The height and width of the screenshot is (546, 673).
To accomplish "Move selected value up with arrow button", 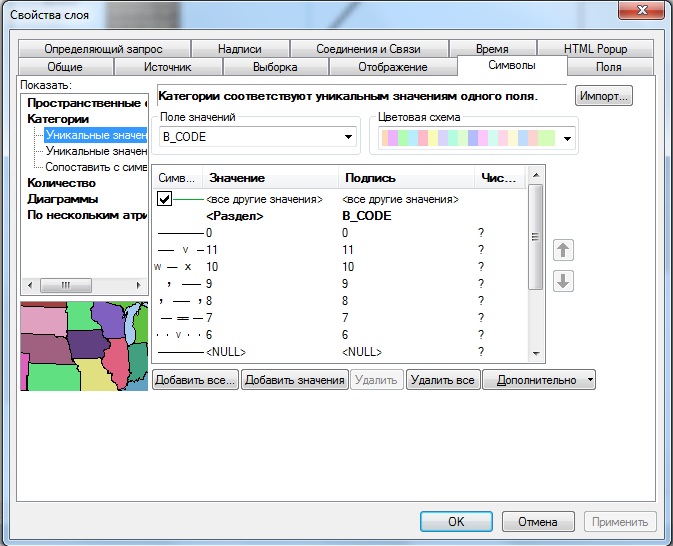I will (x=563, y=250).
